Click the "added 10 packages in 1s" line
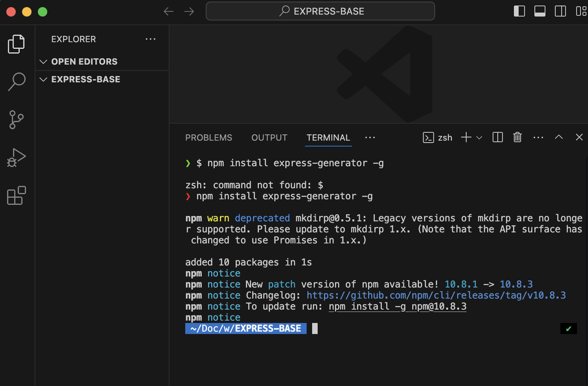Screen dimensions: 588x386 pyautogui.click(x=249, y=262)
